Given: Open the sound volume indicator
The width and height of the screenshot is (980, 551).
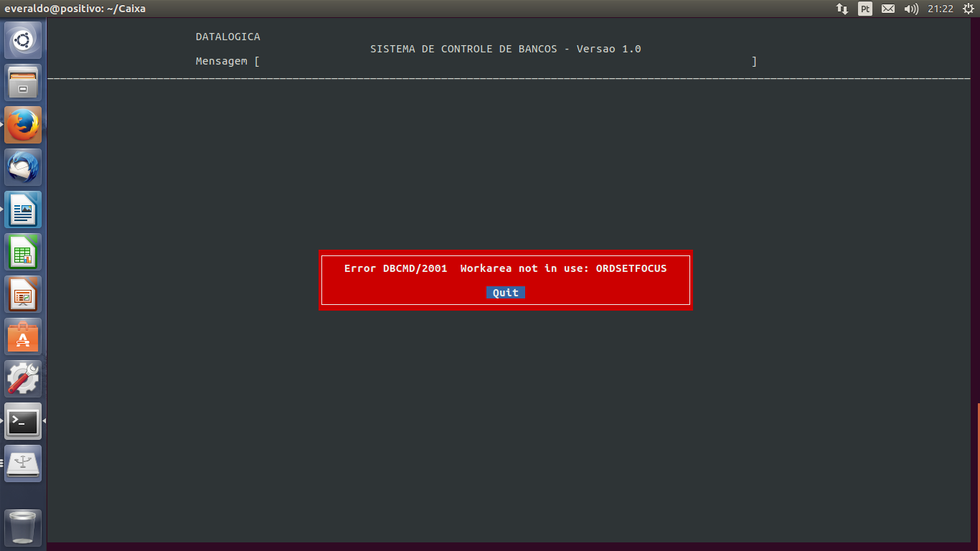Looking at the screenshot, I should (911, 9).
